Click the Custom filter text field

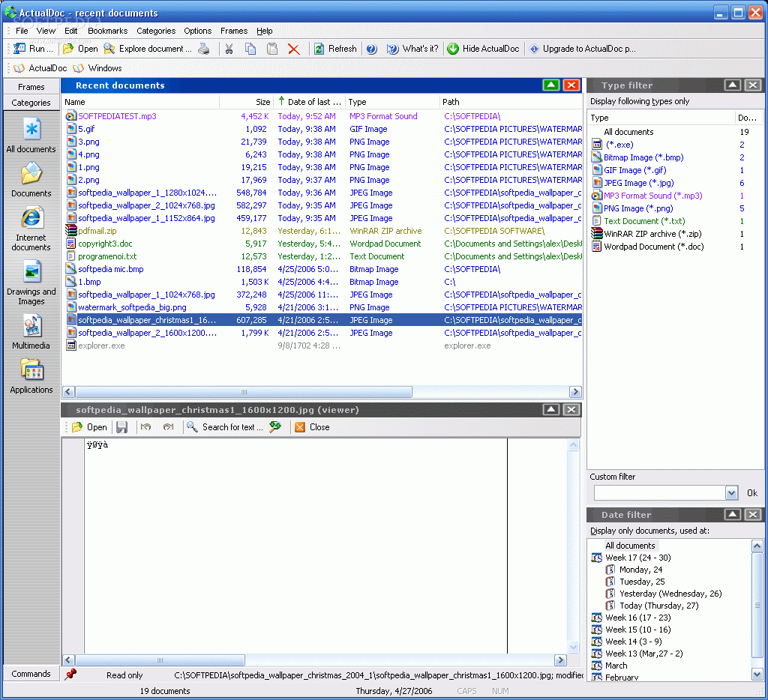pos(659,493)
